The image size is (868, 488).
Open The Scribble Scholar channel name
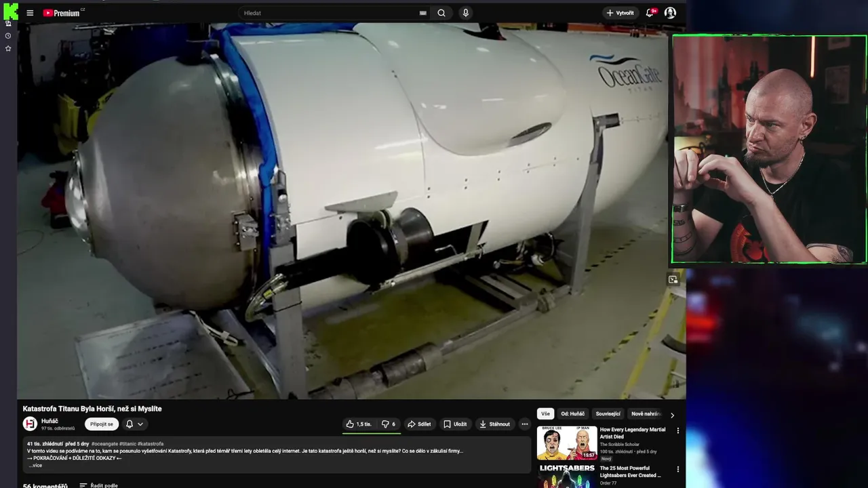pos(620,445)
